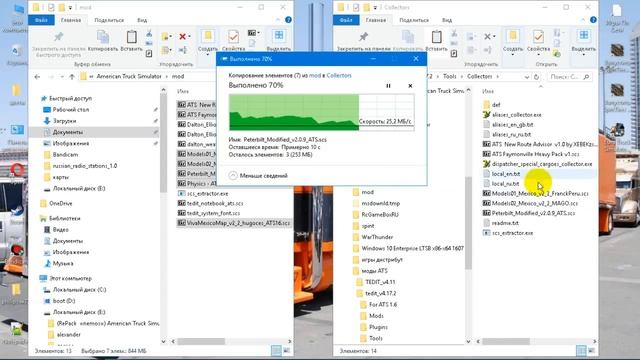Open help in Collectors window ribbon
This screenshot has height=360, width=640.
[593, 20]
